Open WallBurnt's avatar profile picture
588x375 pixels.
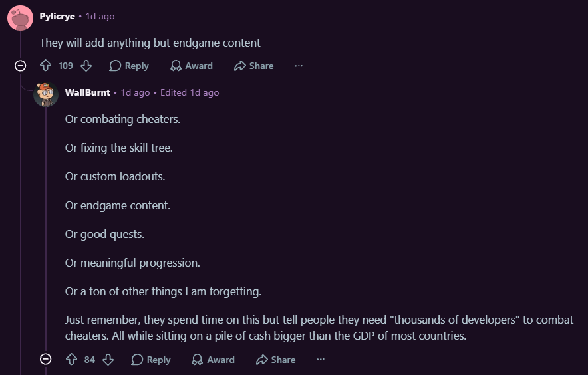46,94
